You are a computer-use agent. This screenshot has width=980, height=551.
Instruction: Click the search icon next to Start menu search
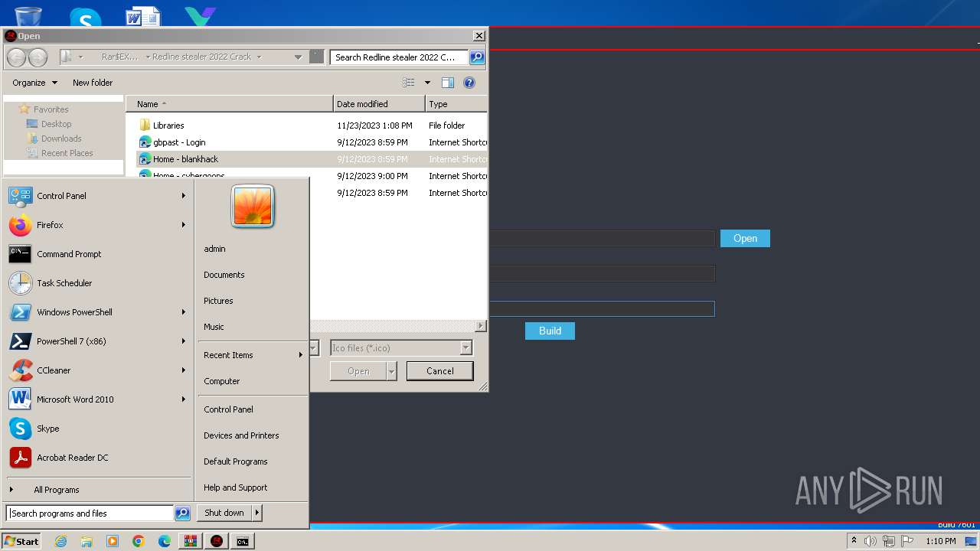click(x=182, y=514)
